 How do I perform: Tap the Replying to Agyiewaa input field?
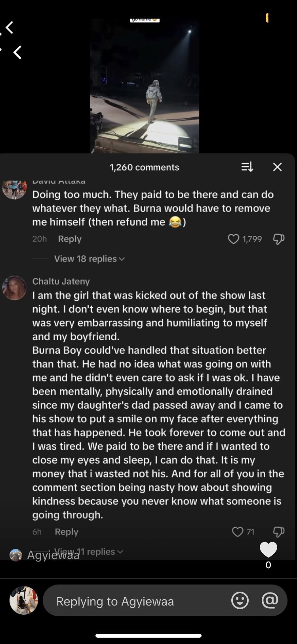[135, 601]
